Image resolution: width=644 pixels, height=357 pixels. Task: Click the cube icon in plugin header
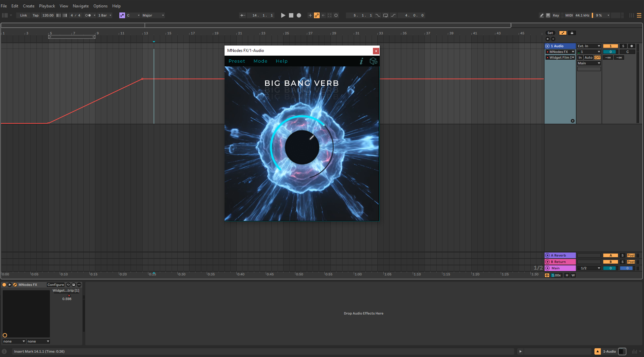373,61
